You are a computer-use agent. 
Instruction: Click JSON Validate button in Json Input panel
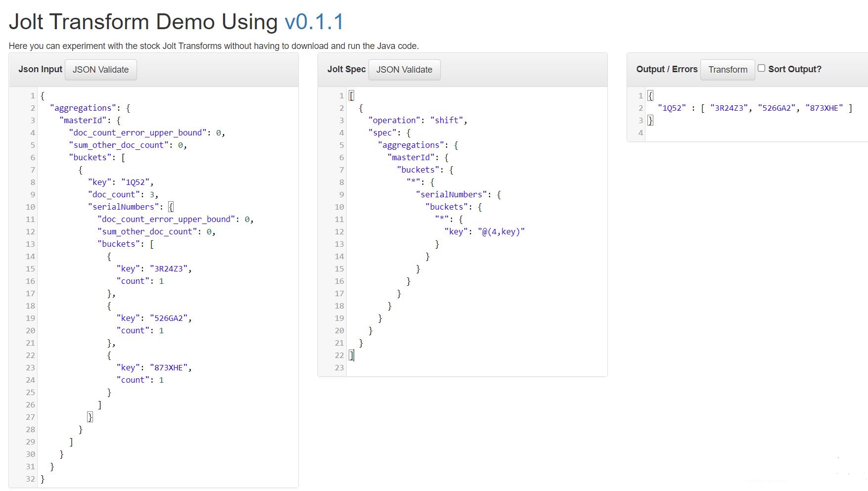pyautogui.click(x=101, y=70)
